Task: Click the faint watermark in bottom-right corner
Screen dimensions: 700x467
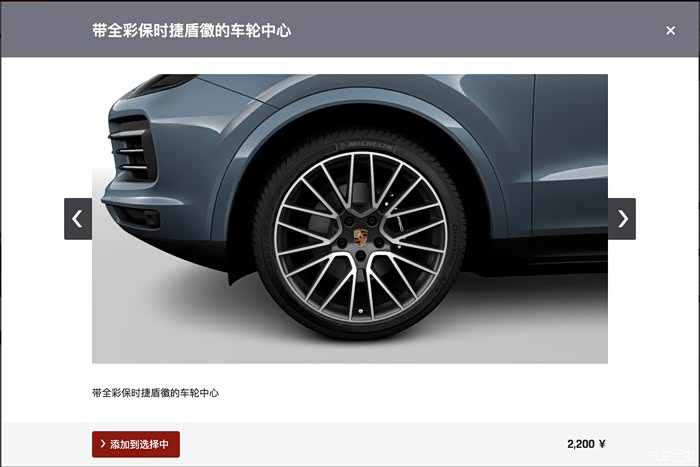Action: point(672,456)
